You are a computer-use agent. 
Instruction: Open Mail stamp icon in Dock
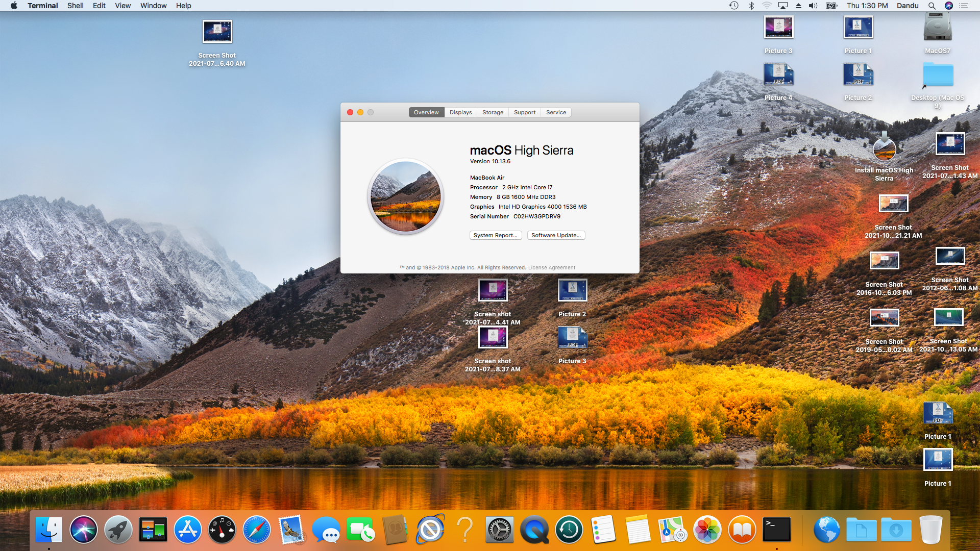(291, 530)
